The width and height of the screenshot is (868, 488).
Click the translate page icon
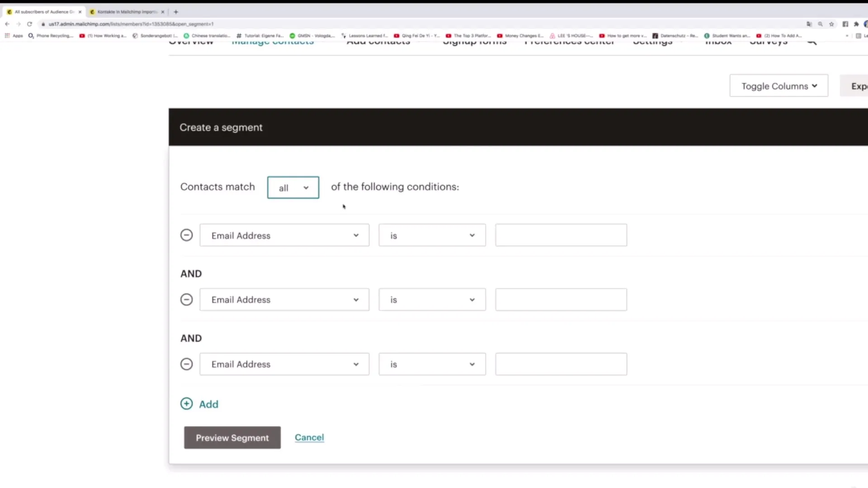coord(809,24)
